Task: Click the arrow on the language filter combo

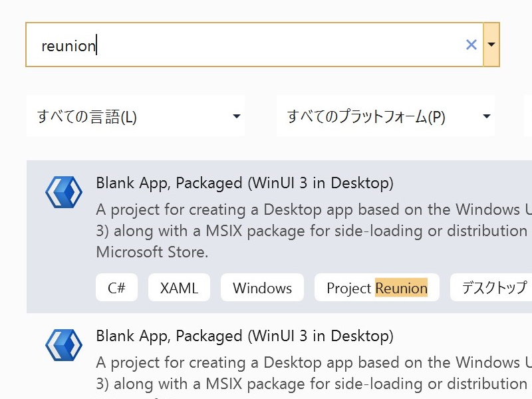Action: click(x=237, y=116)
